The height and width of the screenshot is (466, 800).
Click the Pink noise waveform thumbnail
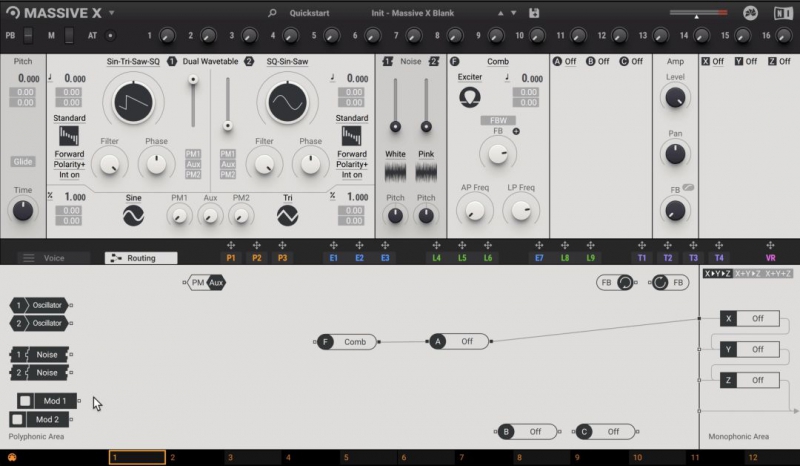pos(426,172)
